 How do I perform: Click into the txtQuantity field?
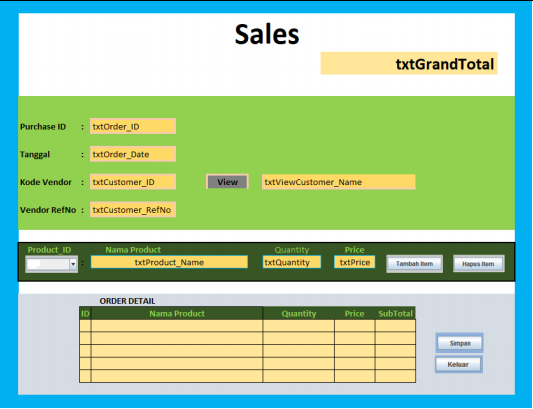click(x=292, y=262)
